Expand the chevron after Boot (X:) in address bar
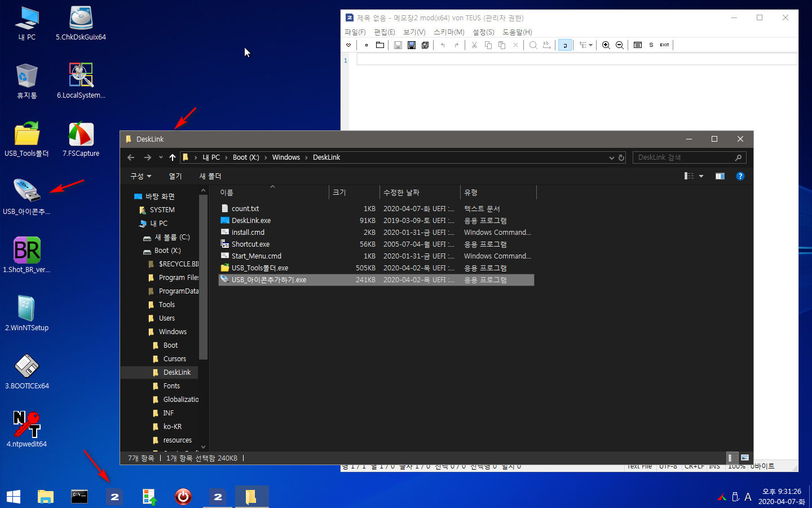812x508 pixels. click(266, 157)
